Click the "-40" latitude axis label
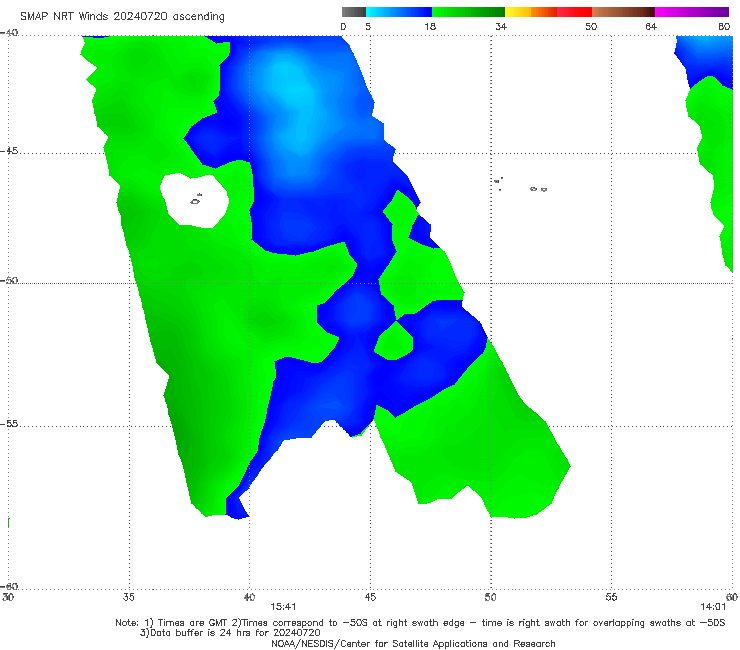The width and height of the screenshot is (740, 650). coord(9,33)
